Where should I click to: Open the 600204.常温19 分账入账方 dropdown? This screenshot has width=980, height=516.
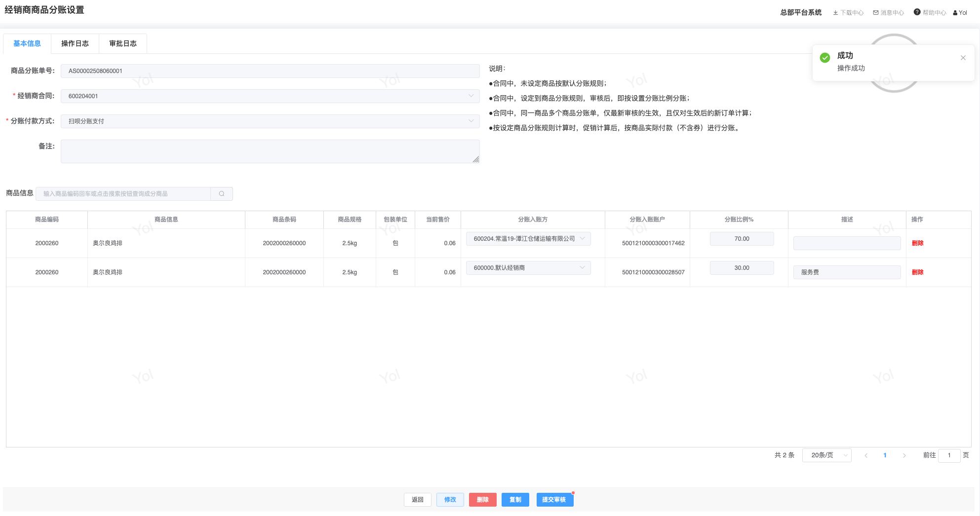coord(528,239)
